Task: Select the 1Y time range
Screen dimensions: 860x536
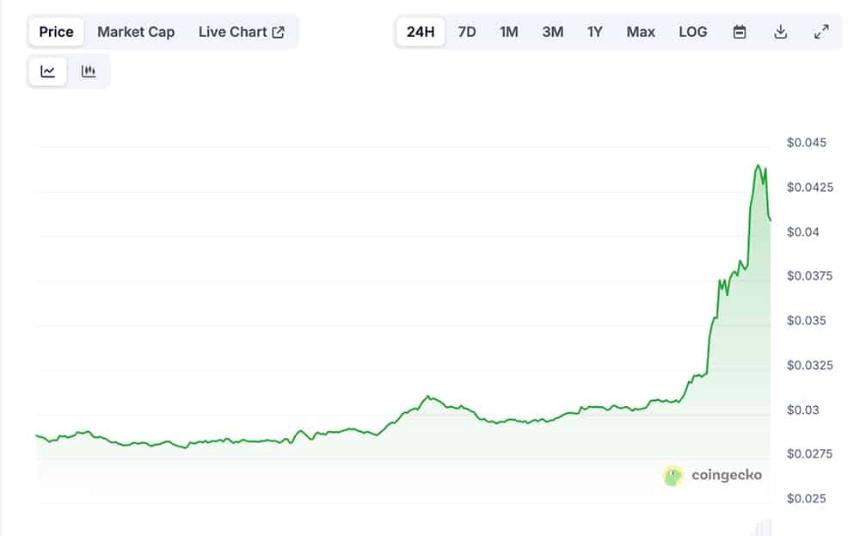Action: coord(595,32)
